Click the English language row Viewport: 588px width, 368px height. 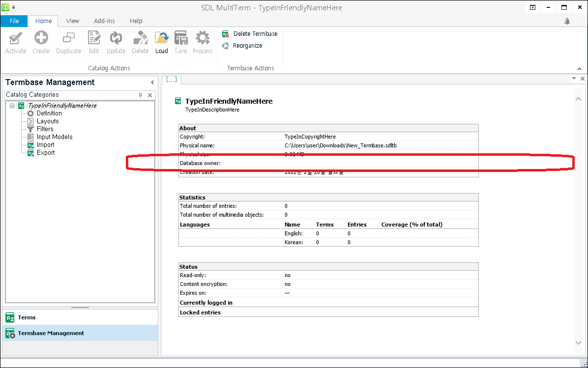[x=328, y=233]
